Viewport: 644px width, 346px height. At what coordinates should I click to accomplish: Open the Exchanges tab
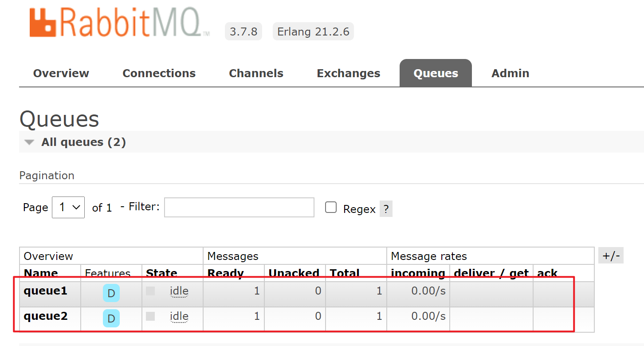348,73
